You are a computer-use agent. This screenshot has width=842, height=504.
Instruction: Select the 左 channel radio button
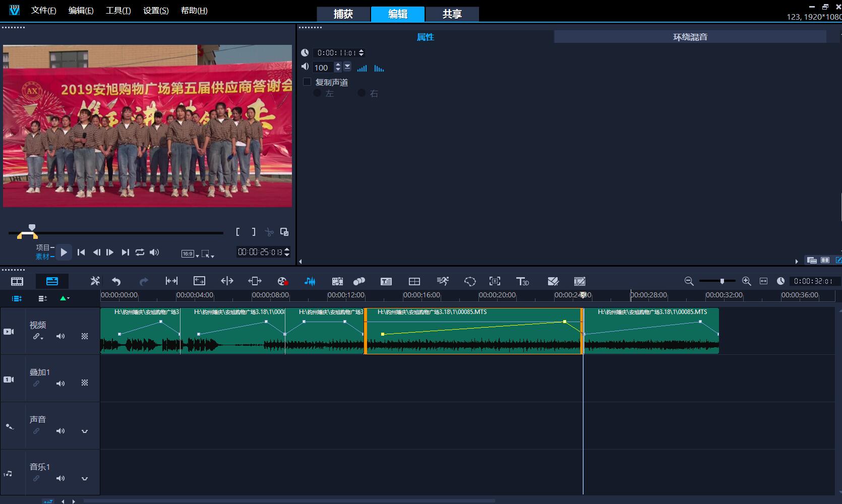pyautogui.click(x=317, y=93)
